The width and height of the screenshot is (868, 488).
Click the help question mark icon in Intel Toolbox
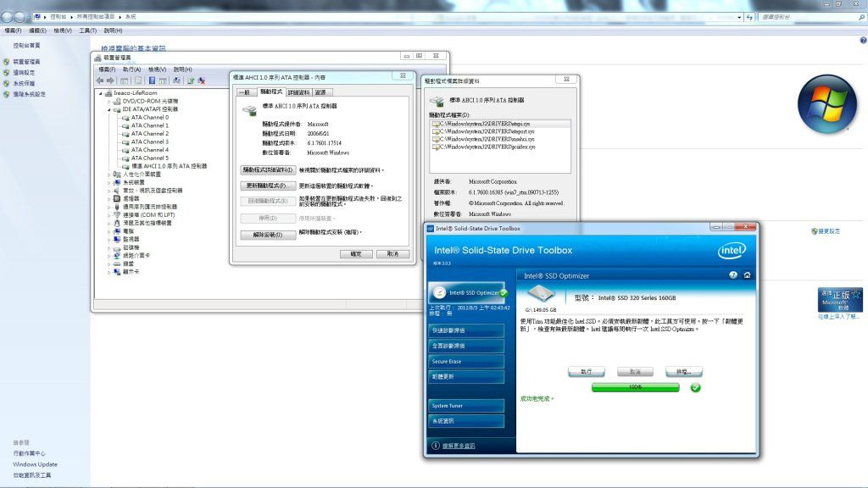[x=733, y=275]
